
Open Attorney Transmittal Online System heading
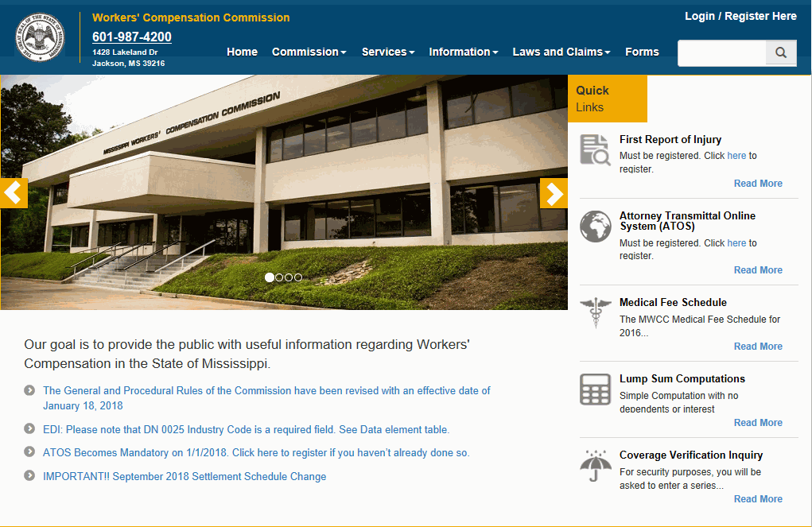tap(687, 220)
